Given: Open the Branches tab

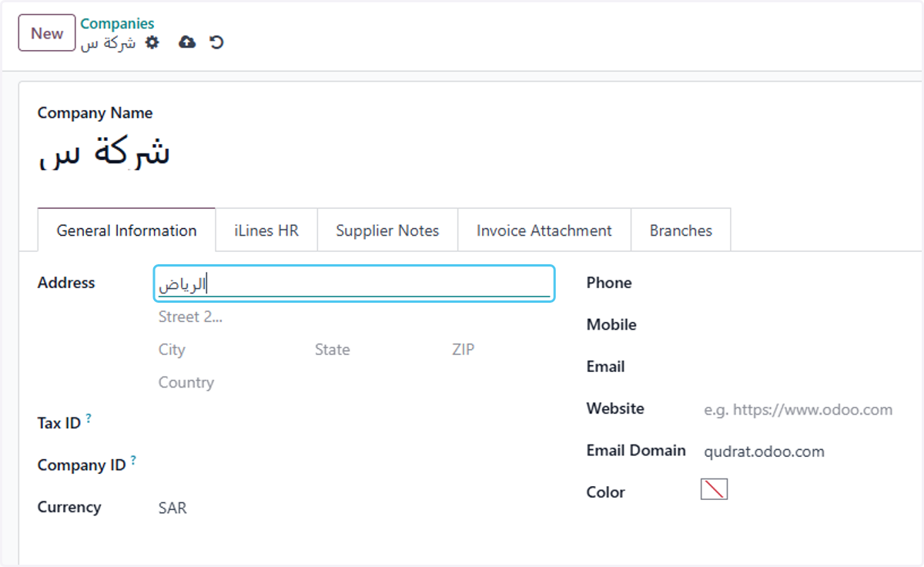Looking at the screenshot, I should 681,230.
